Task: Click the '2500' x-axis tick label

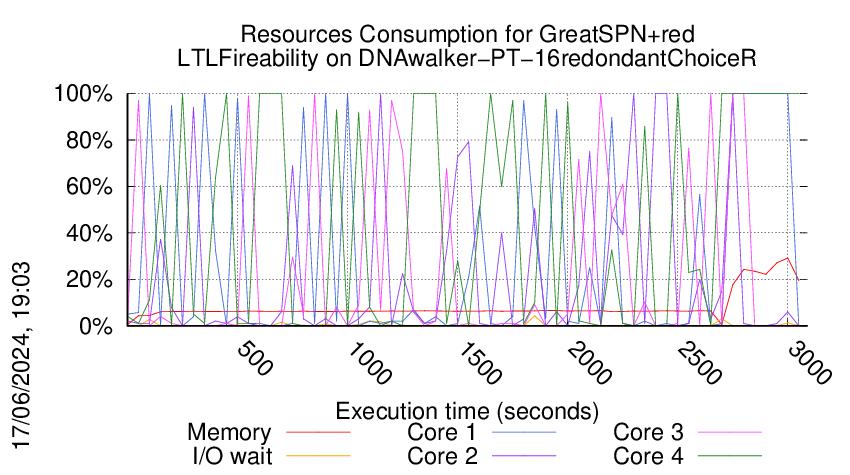Action: point(699,363)
